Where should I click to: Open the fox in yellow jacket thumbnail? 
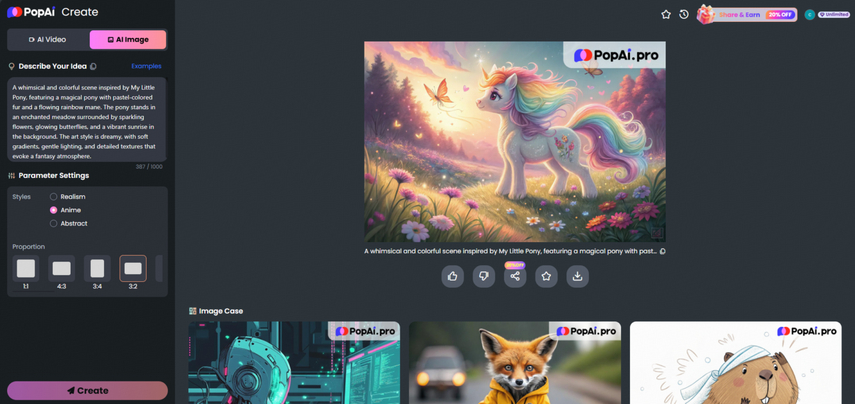point(515,363)
